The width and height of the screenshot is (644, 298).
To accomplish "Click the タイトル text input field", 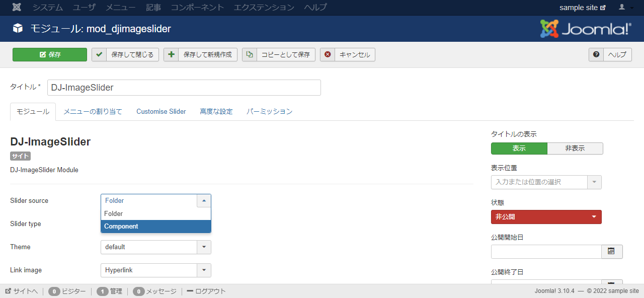I will click(x=184, y=88).
